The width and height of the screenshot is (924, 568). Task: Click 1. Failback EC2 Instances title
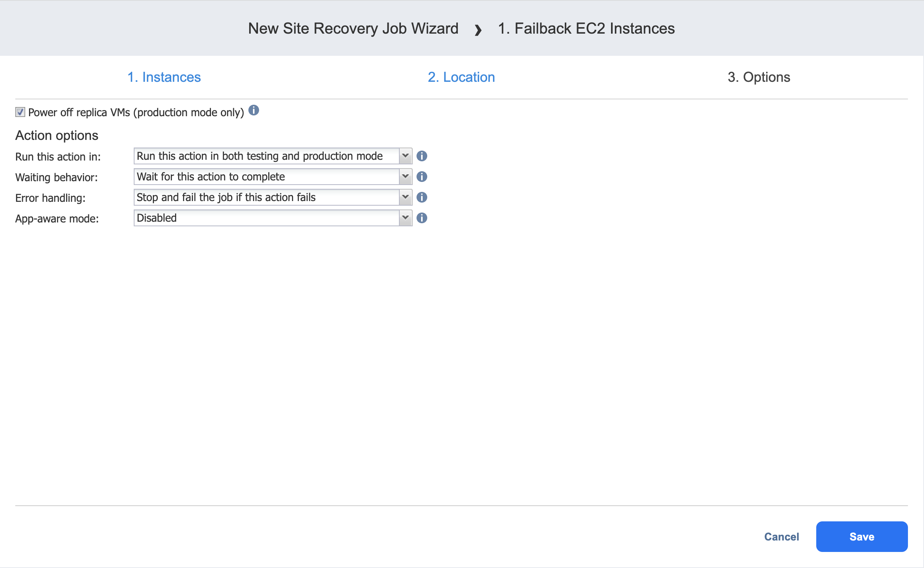pyautogui.click(x=586, y=29)
